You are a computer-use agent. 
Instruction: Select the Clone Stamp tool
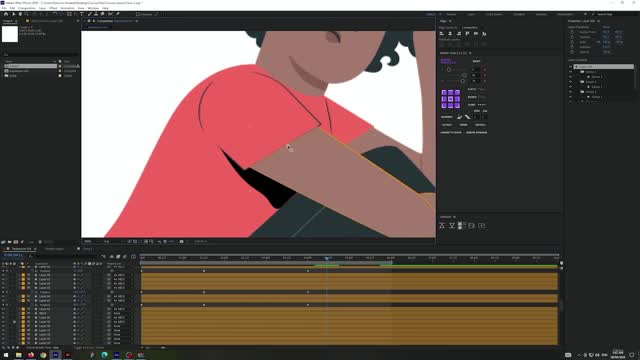coord(96,14)
